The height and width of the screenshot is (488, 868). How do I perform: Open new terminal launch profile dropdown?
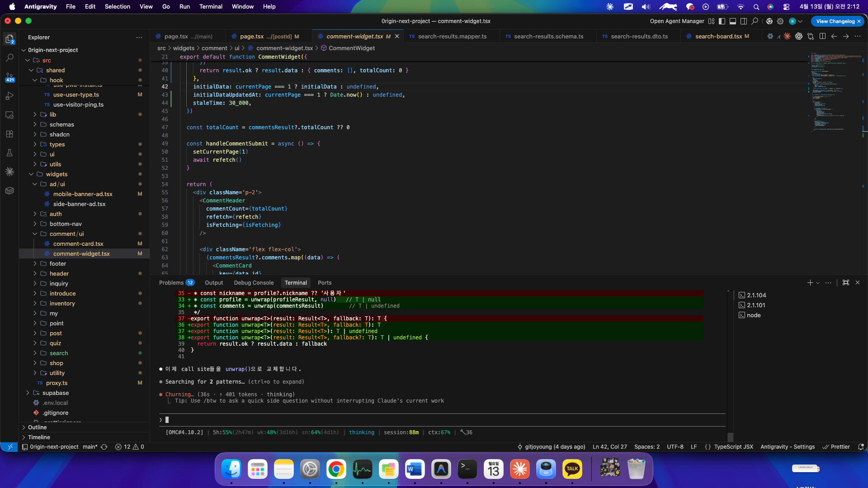tap(817, 283)
